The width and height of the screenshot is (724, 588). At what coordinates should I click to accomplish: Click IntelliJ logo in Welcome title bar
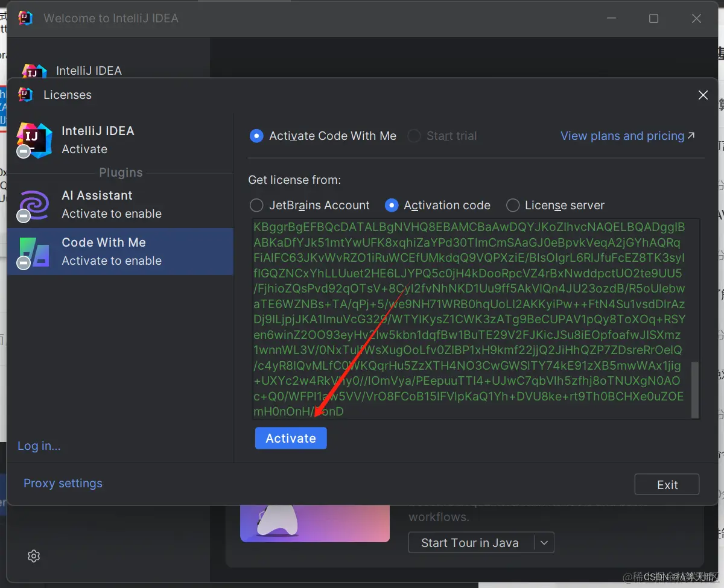point(25,18)
